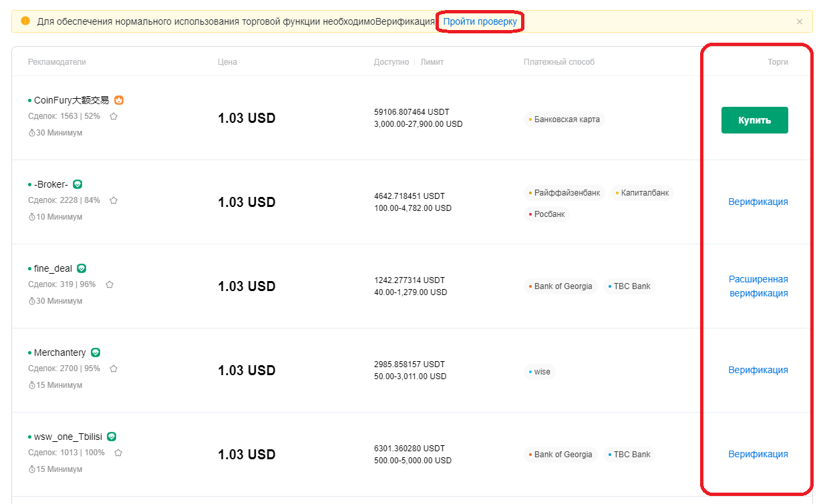The image size is (819, 504).
Task: Click the Райффайзенбанк payment method tag
Action: coord(564,193)
